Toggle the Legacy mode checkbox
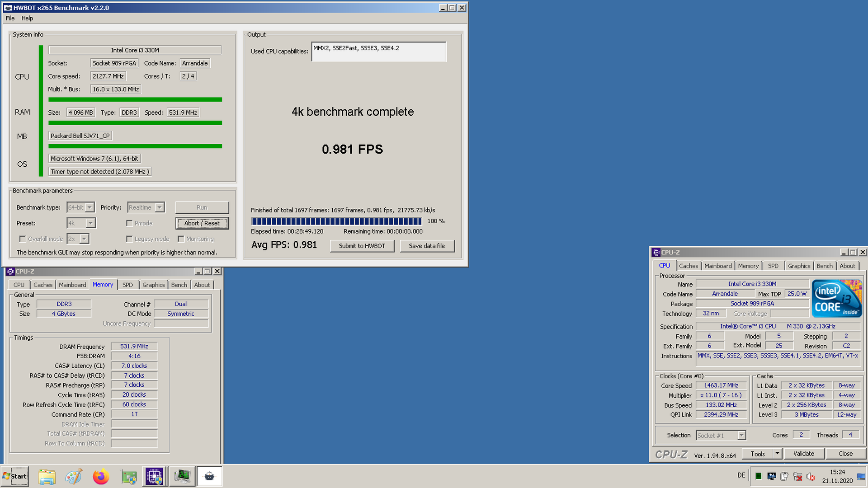 (129, 239)
